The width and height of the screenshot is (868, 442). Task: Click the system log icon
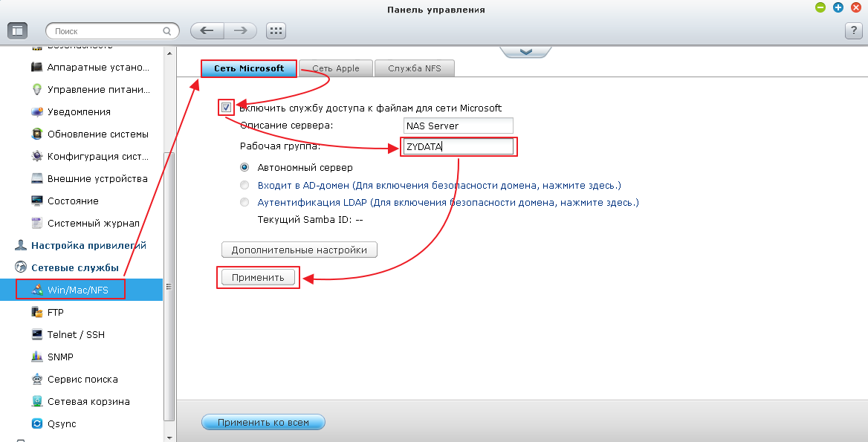point(36,223)
